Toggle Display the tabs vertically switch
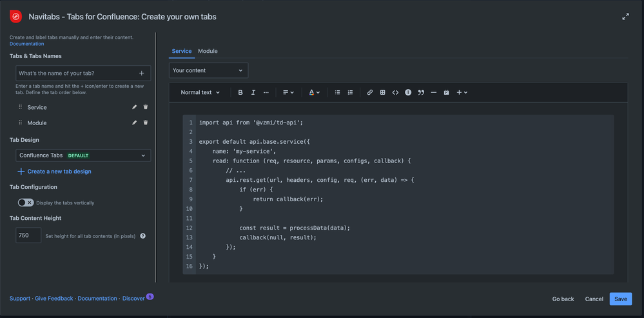Screen dimensions: 644x318 [x=26, y=203]
